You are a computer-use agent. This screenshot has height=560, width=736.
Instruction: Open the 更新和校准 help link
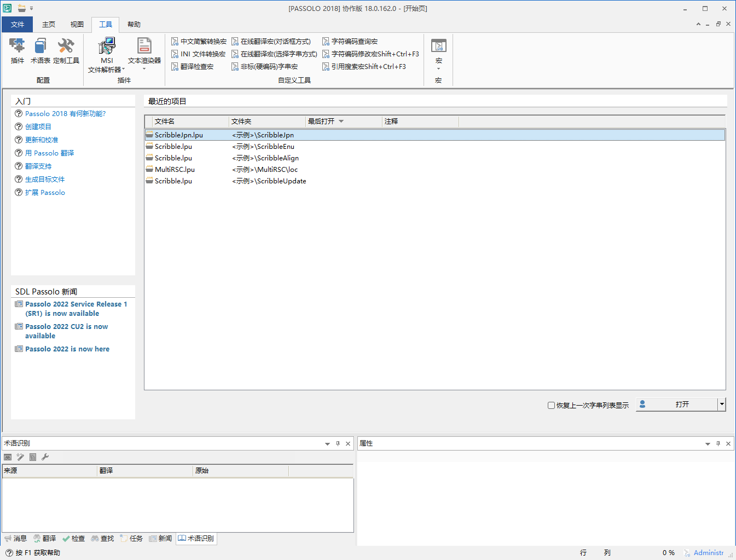pyautogui.click(x=42, y=140)
